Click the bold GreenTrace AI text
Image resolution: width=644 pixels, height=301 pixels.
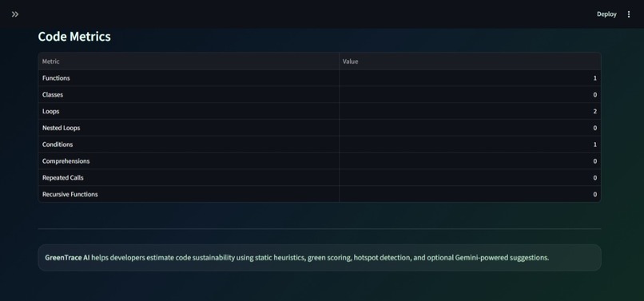(x=67, y=258)
